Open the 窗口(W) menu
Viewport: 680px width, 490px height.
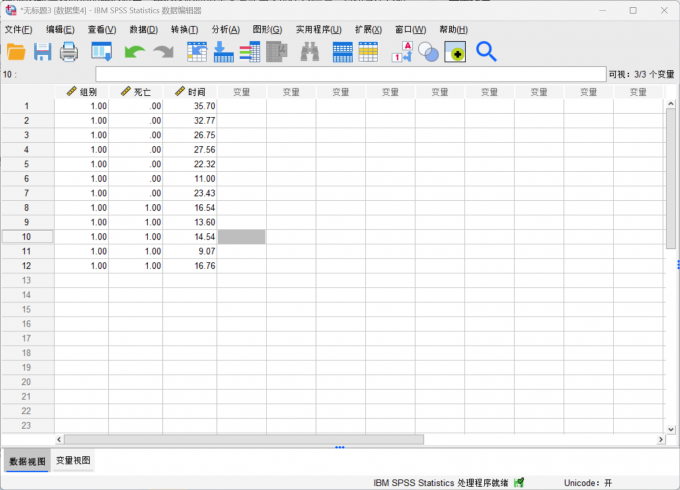click(410, 29)
